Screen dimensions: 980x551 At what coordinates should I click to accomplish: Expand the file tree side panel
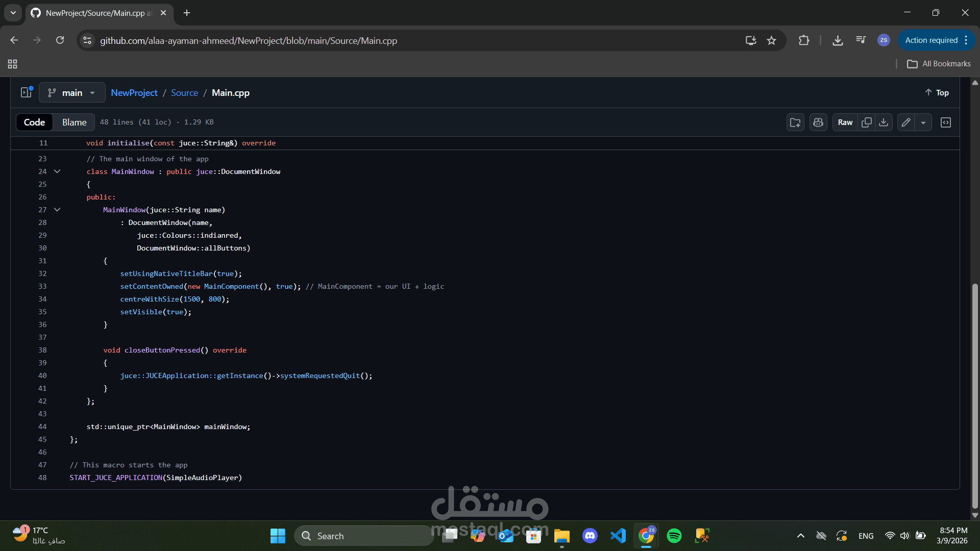click(x=26, y=92)
